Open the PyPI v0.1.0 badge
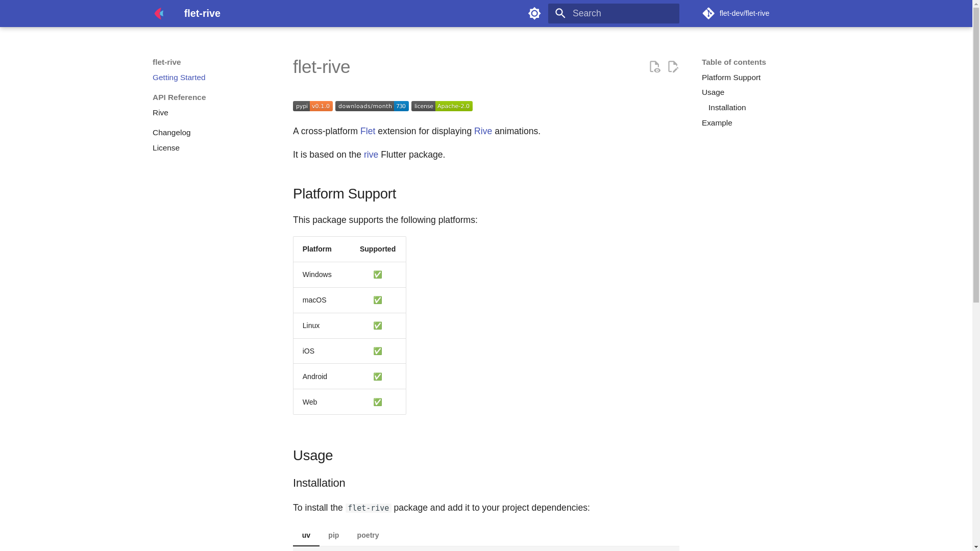This screenshot has height=551, width=980. [313, 106]
